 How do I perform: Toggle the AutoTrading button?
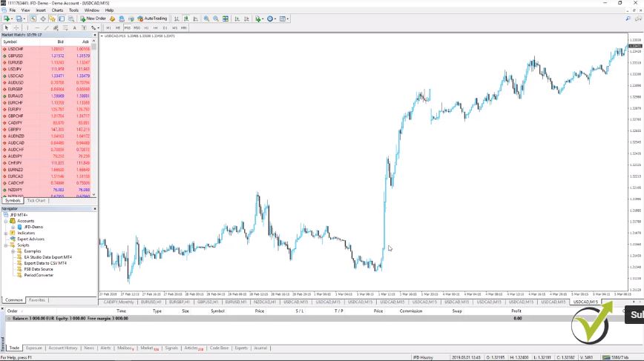152,19
